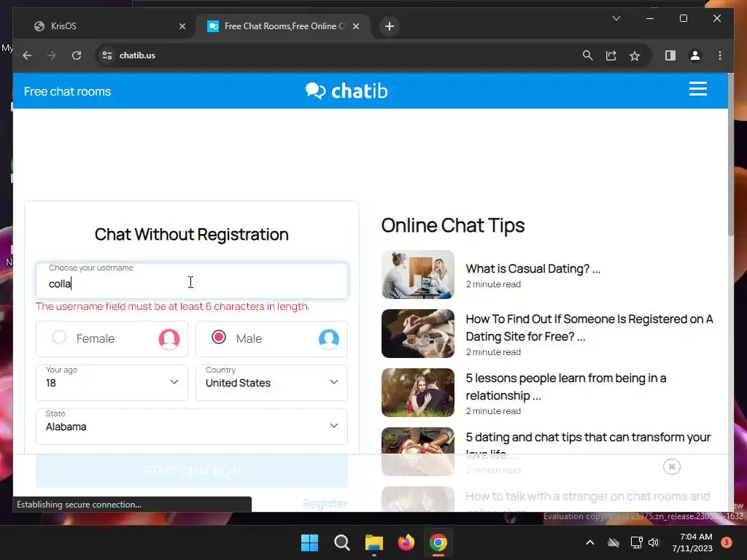This screenshot has width=747, height=560.
Task: Click the username length error message
Action: pos(172,306)
